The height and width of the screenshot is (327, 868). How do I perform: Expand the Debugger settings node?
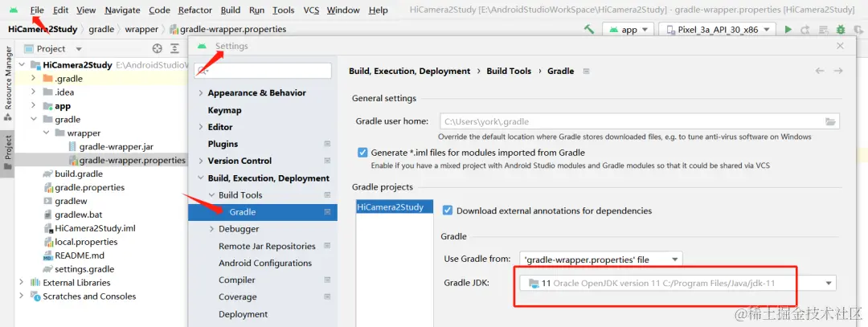[211, 229]
